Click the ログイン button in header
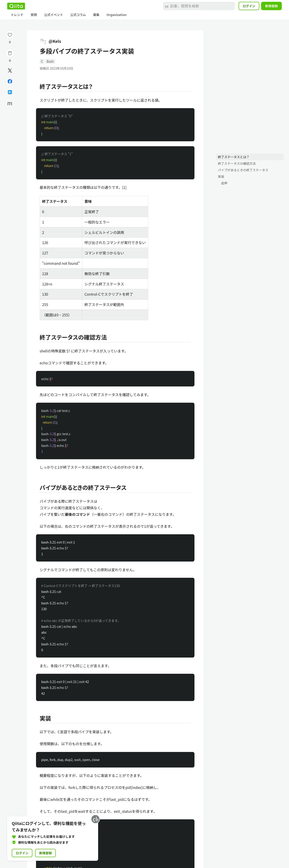 [249, 6]
